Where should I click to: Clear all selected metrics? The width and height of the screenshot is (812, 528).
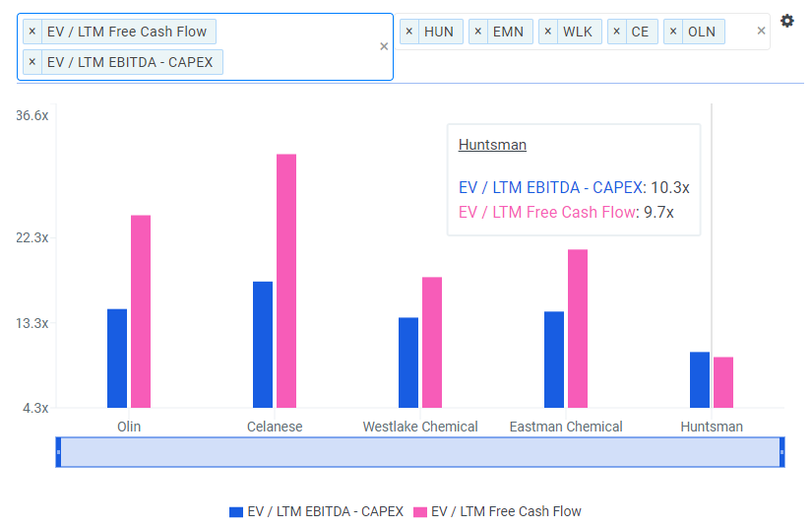tap(384, 46)
